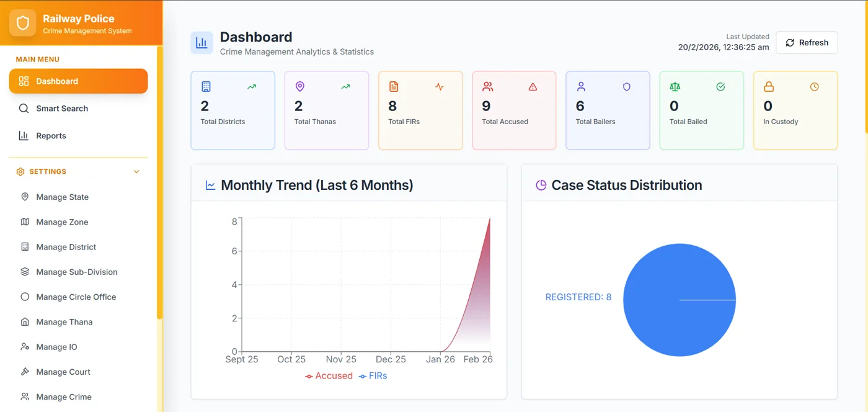Go to Manage Circle Office settings
868x412 pixels.
pyautogui.click(x=78, y=297)
